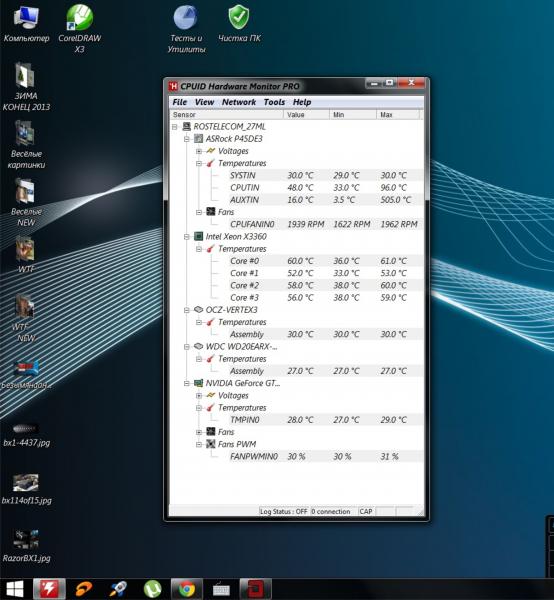Select the FANPWMIN0 row
This screenshot has width=554, height=600.
pyautogui.click(x=326, y=457)
